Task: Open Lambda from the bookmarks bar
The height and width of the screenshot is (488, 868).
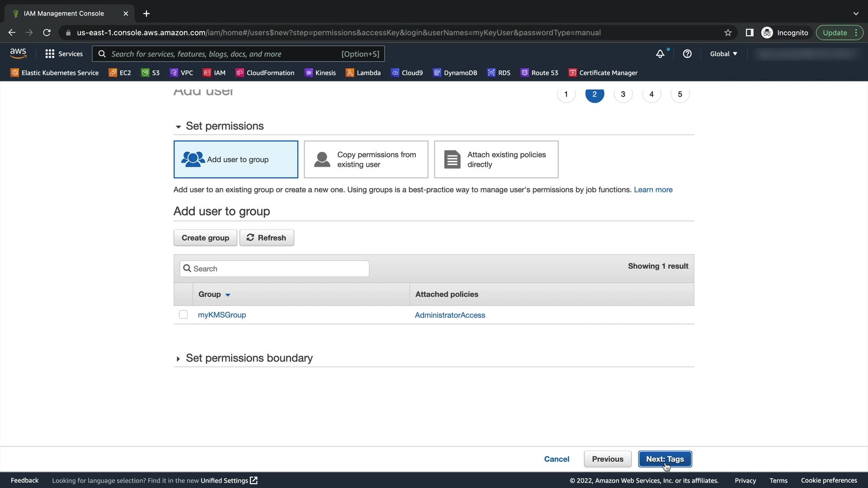Action: pos(363,73)
